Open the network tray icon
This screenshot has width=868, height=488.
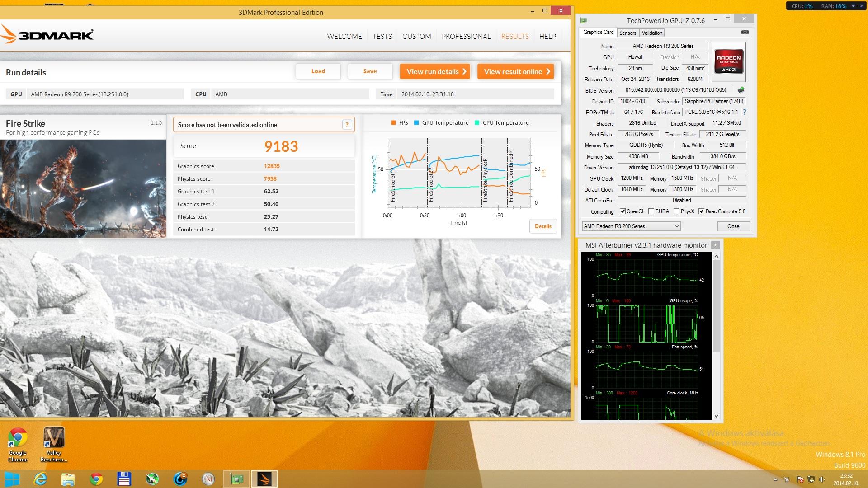[811, 479]
